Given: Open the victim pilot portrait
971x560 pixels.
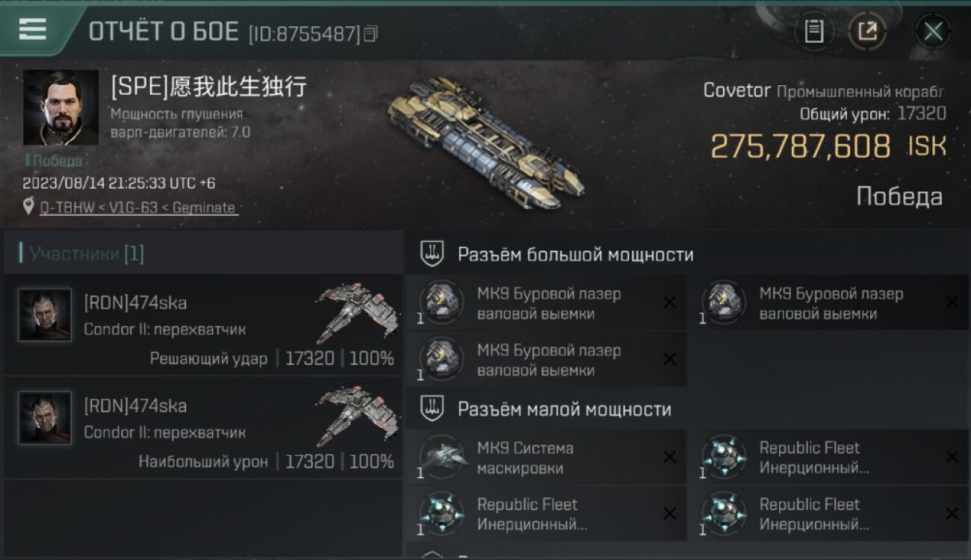Looking at the screenshot, I should [x=61, y=108].
